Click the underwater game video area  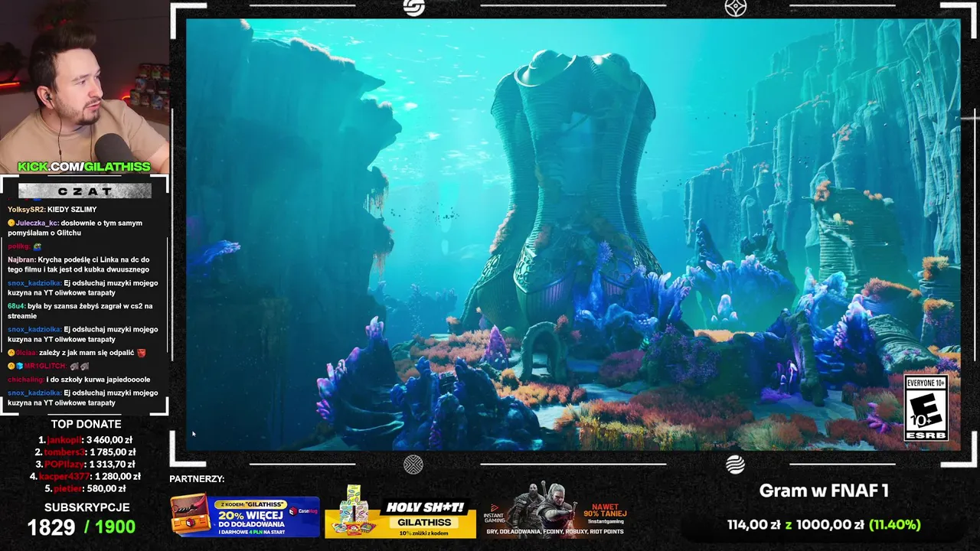click(x=573, y=234)
